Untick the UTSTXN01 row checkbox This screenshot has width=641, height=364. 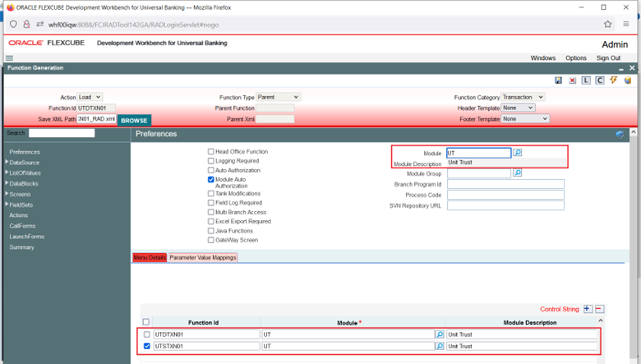(147, 346)
